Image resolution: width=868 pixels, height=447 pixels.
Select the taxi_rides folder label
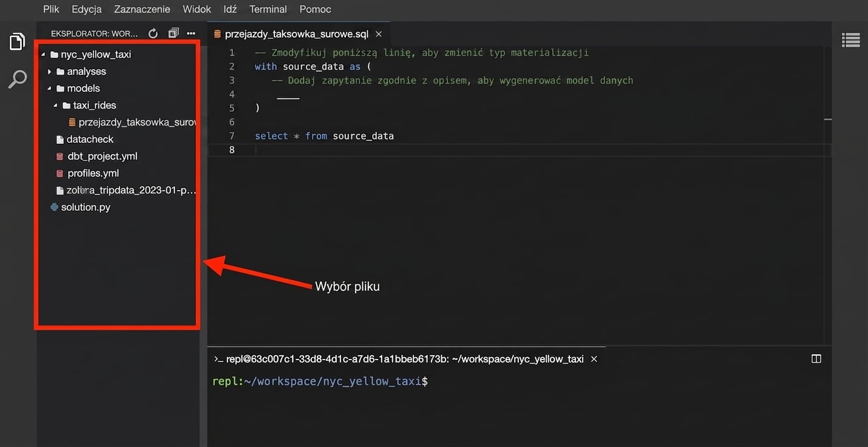pyautogui.click(x=95, y=105)
